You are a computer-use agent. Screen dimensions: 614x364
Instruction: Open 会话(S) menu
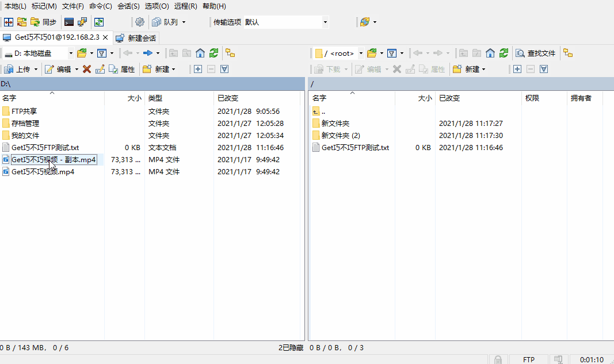(128, 6)
